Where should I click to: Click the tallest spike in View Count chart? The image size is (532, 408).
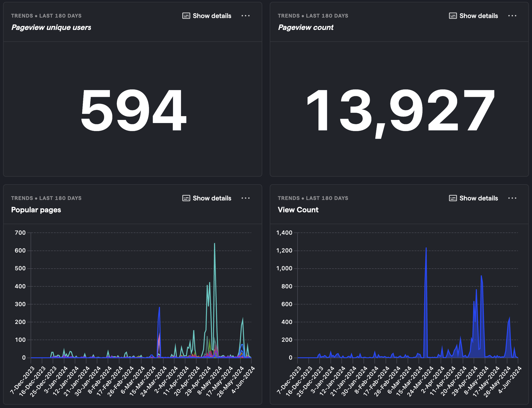pos(426,248)
